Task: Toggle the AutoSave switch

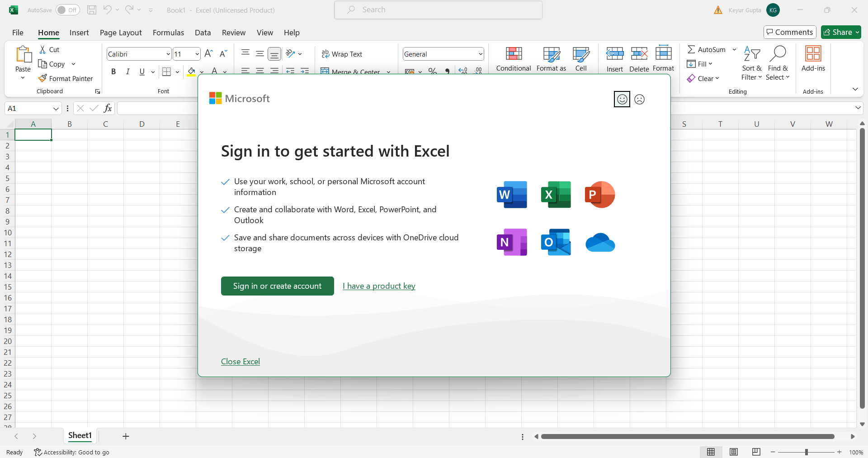Action: coord(68,10)
